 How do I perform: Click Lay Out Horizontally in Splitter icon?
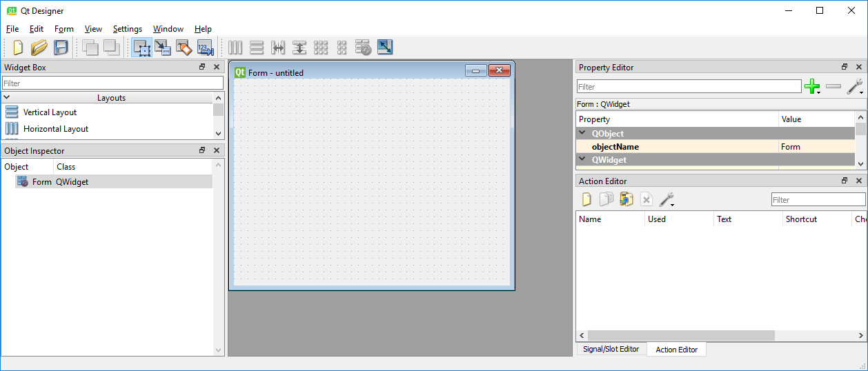pos(278,48)
